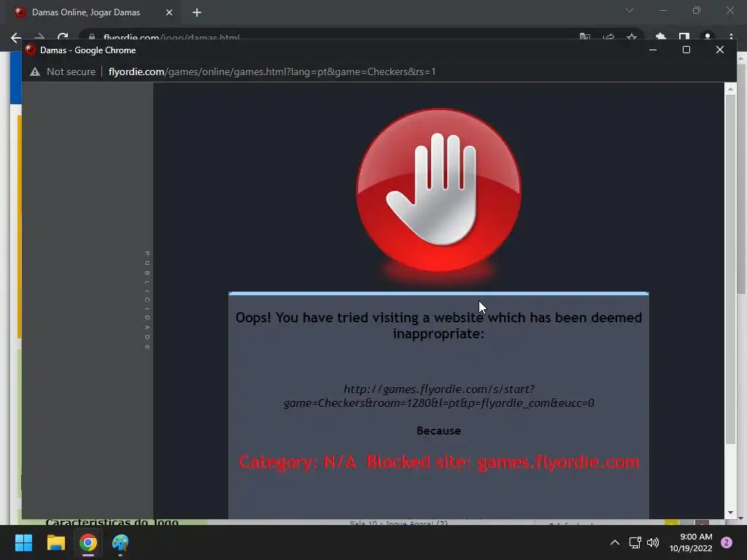Viewport: 747px width, 560px height.
Task: Open the notification count badge
Action: [727, 542]
